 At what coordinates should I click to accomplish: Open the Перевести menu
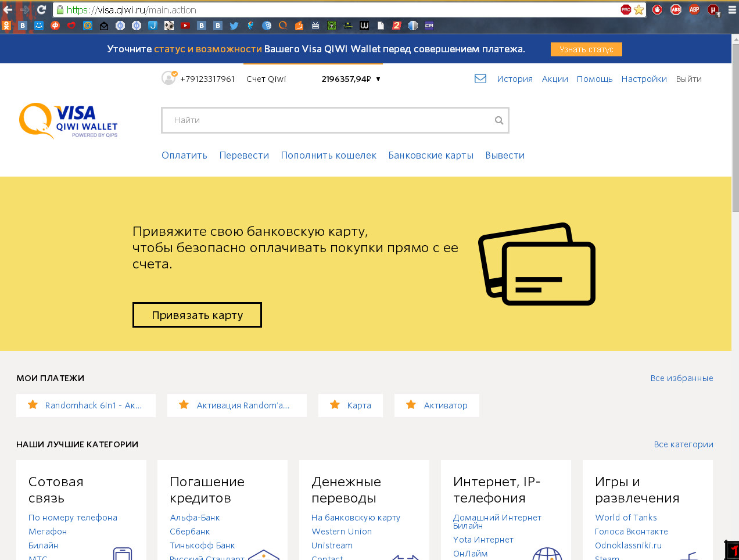coord(244,155)
